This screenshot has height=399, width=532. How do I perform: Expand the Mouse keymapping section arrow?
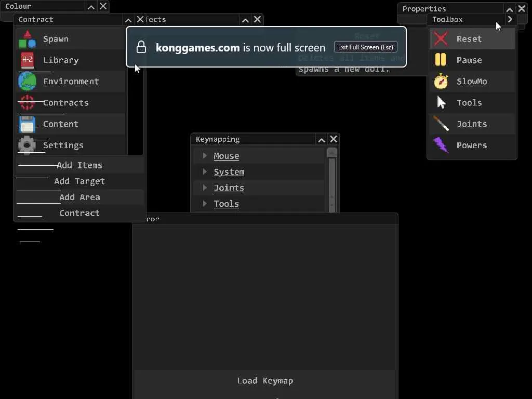(205, 156)
